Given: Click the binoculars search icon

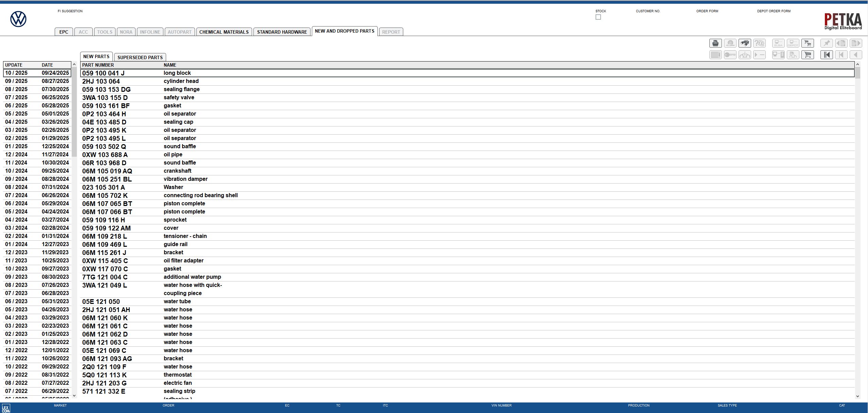Looking at the screenshot, I should [x=745, y=43].
